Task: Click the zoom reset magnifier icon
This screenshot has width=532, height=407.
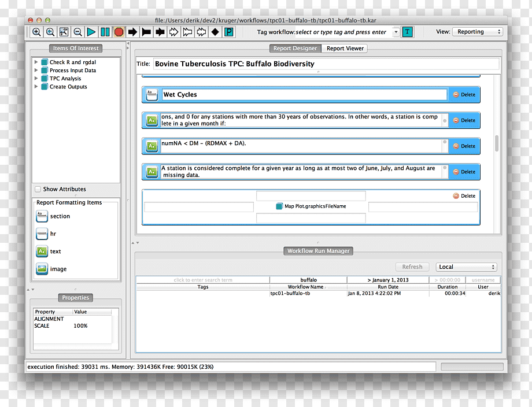Action: (50, 32)
